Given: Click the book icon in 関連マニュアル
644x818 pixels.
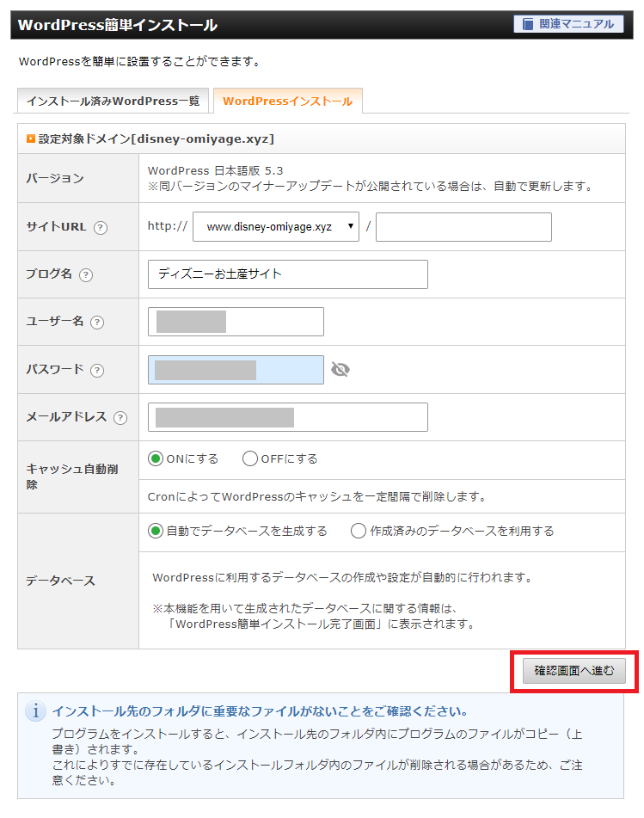Looking at the screenshot, I should point(528,24).
